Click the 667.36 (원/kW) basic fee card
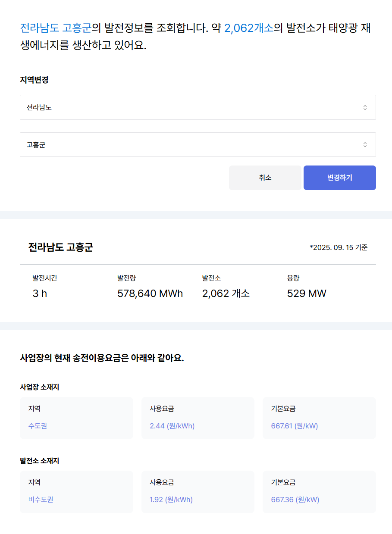Viewport: 392px width, 534px height. pos(319,492)
